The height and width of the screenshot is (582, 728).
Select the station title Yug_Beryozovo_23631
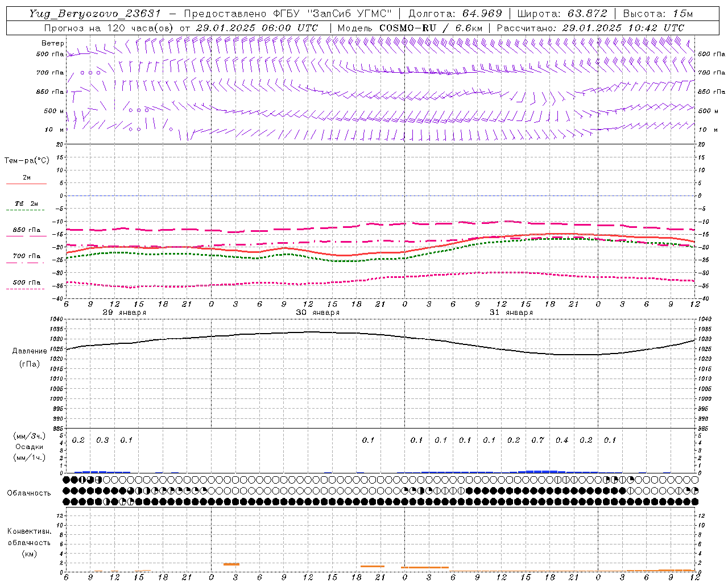(x=95, y=14)
